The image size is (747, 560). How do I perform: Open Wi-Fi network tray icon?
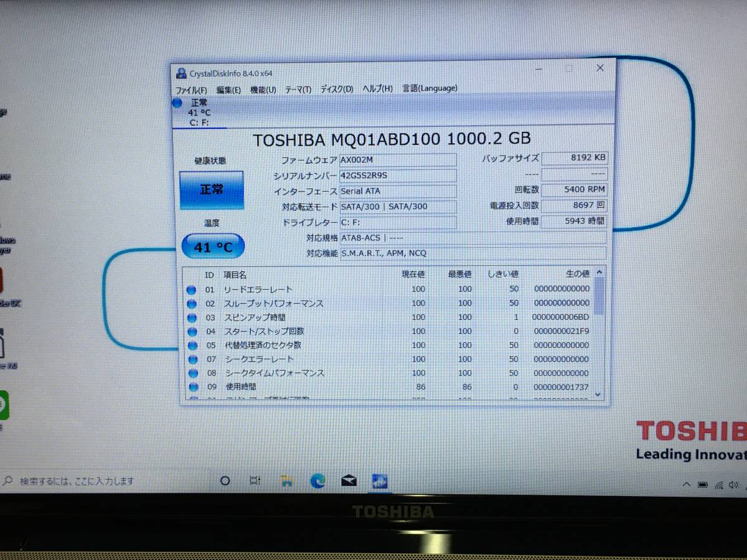tap(719, 485)
